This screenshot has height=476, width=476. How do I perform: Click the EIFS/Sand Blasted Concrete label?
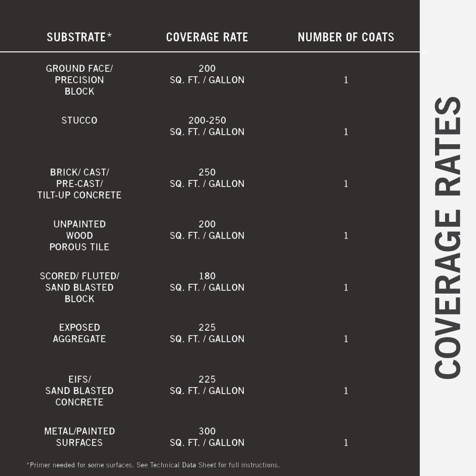pyautogui.click(x=79, y=391)
